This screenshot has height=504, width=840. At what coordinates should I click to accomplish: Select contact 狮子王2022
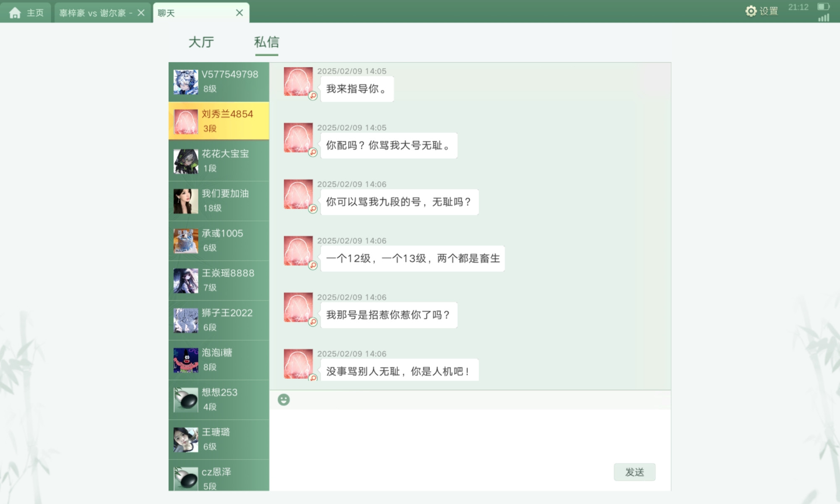coord(219,320)
